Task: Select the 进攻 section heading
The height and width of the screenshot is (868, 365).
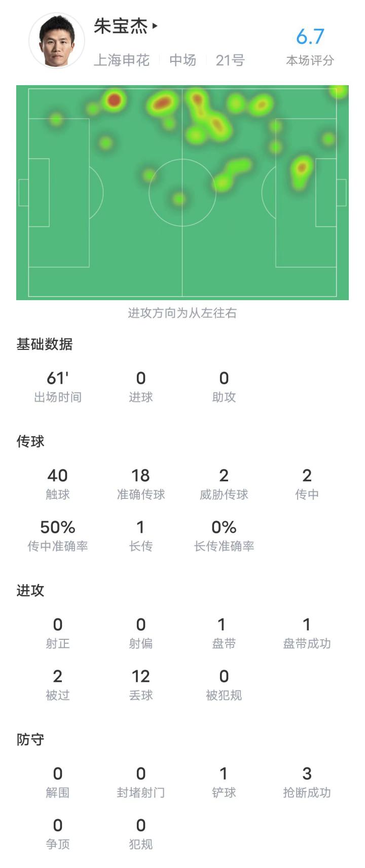Action: [30, 591]
